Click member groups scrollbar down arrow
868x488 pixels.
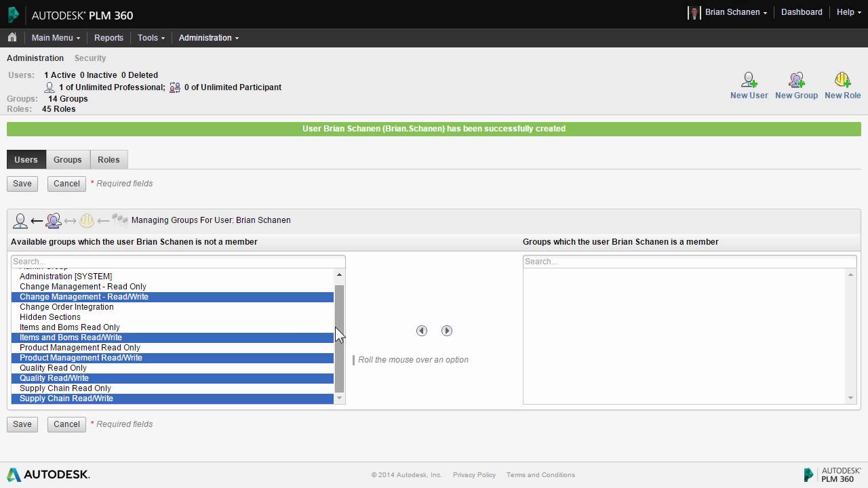(851, 399)
